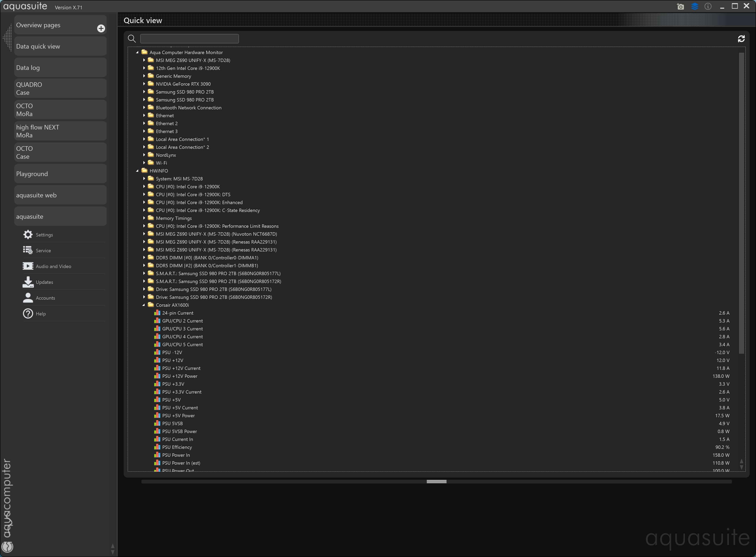Expand the NVIDIA GeForce RTX 3090 node
Viewport: 756px width, 557px height.
click(x=144, y=84)
